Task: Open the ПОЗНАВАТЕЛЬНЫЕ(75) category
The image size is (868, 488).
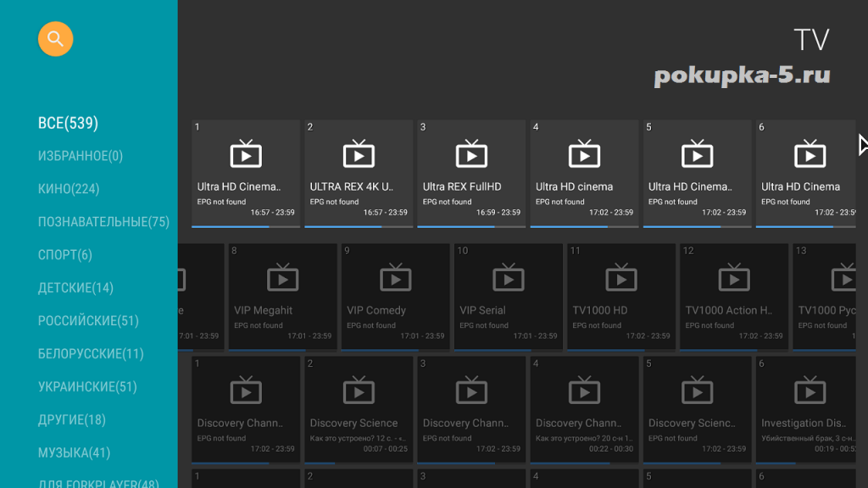Action: point(103,222)
